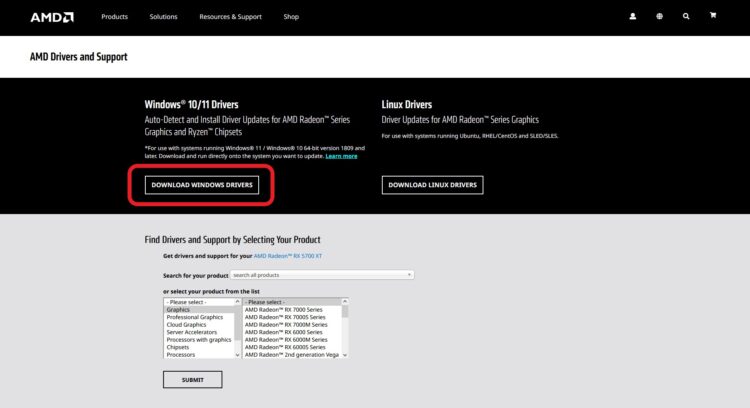Open the shopping cart icon
The width and height of the screenshot is (750, 408).
click(713, 17)
